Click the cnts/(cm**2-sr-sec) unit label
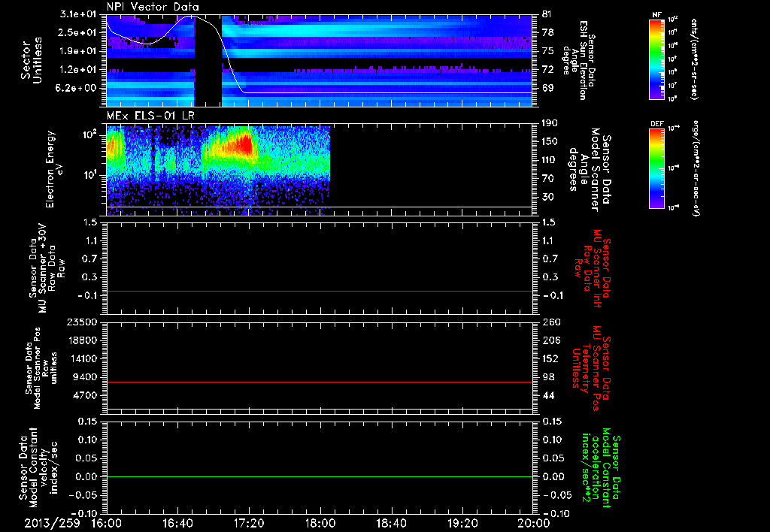Viewport: 770px width, 532px height. [x=694, y=59]
